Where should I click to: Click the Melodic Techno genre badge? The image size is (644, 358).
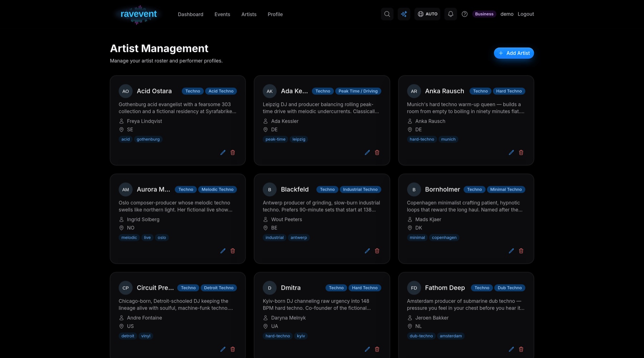point(217,189)
